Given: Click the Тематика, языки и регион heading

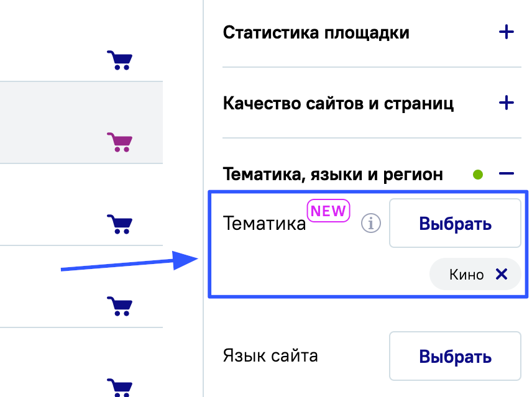Looking at the screenshot, I should coord(332,175).
